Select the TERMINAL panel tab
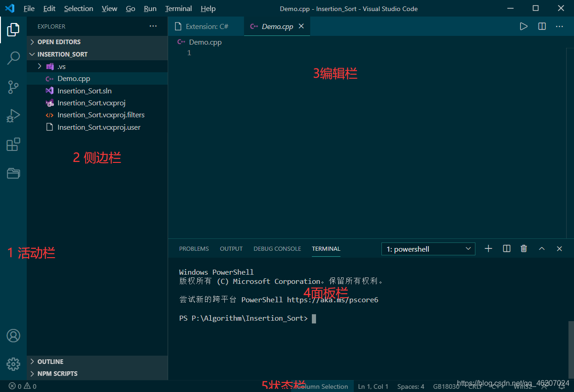This screenshot has height=392, width=574. tap(326, 248)
